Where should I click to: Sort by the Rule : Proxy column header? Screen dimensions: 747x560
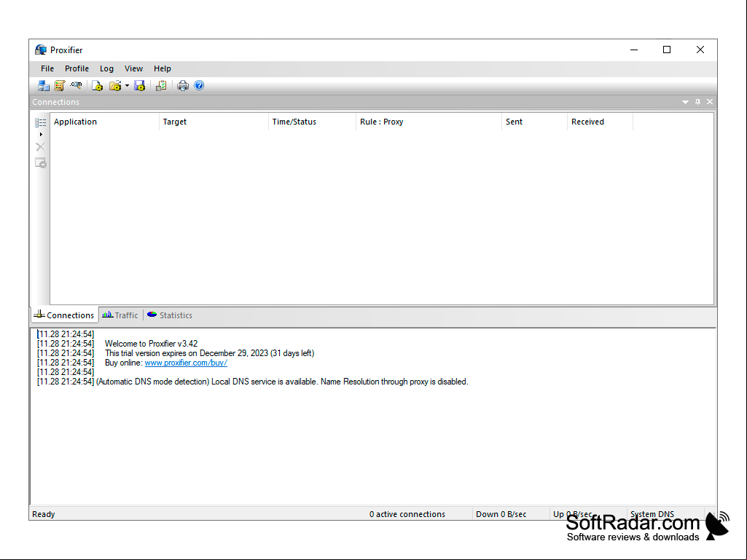click(429, 122)
